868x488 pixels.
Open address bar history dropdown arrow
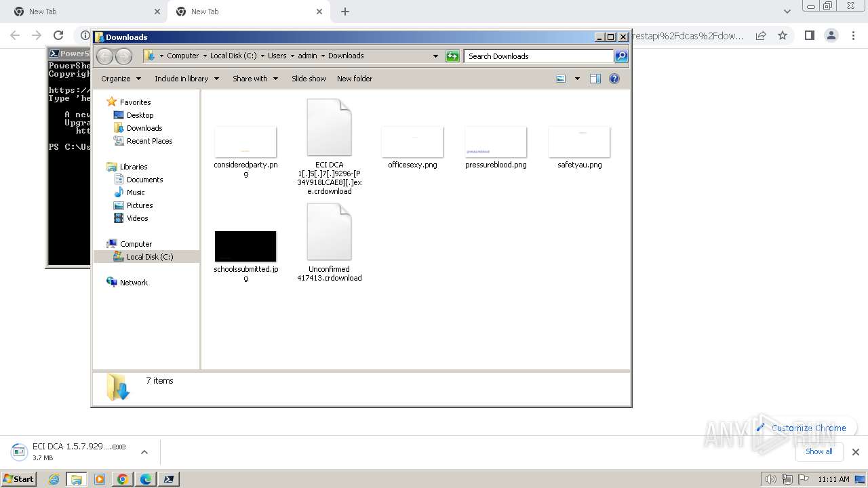point(435,56)
